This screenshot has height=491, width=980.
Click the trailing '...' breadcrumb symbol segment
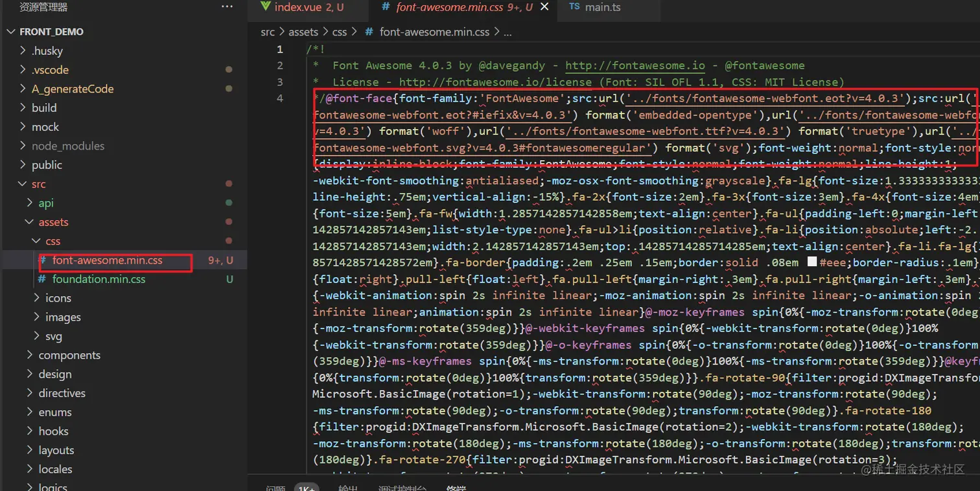pos(507,31)
